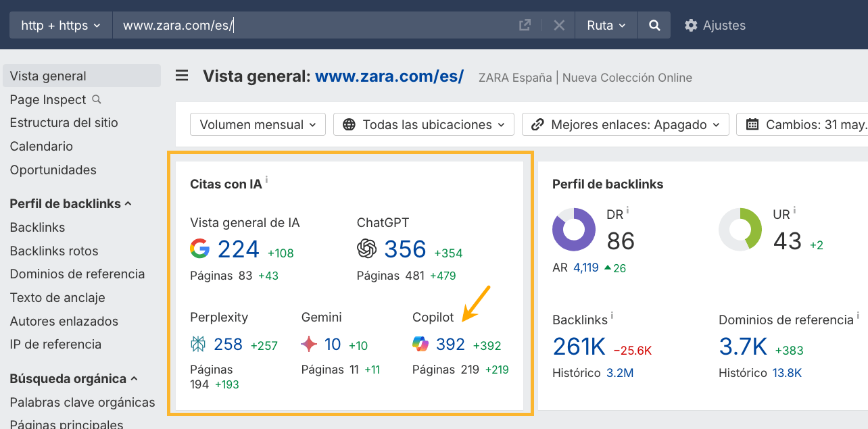Viewport: 868px width, 429px height.
Task: Open Palabras clave orgánicas
Action: pos(82,402)
